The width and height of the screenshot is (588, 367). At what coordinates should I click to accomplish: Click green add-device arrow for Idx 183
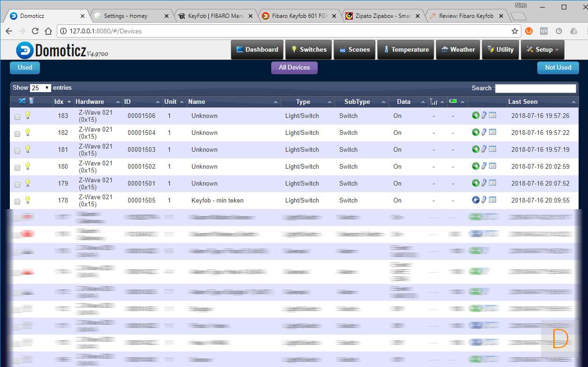click(475, 115)
